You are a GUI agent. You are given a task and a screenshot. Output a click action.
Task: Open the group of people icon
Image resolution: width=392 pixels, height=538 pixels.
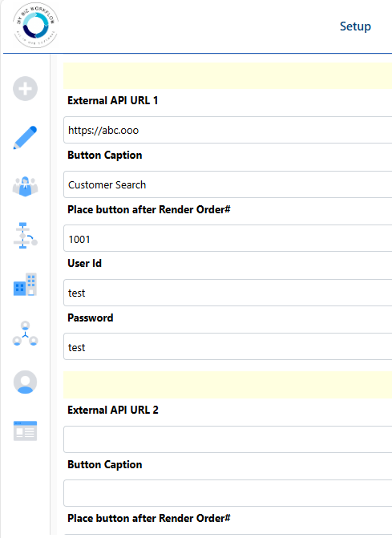(x=25, y=187)
